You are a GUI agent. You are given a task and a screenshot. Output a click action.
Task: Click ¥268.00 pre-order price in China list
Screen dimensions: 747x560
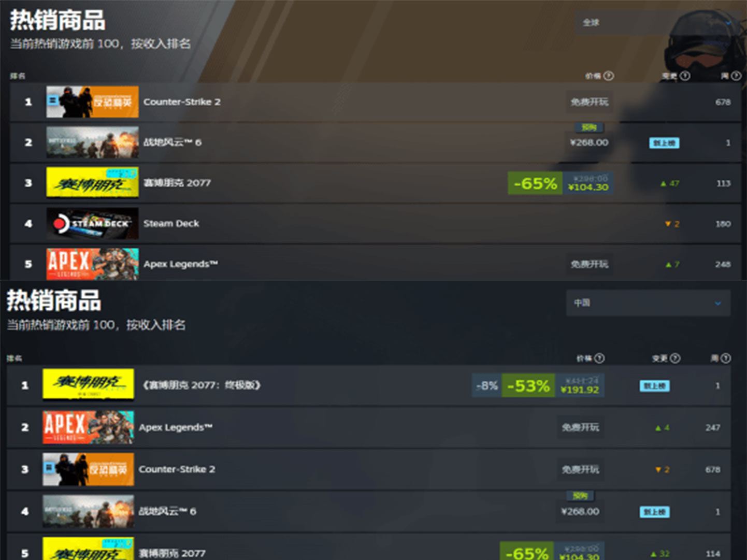click(x=580, y=511)
